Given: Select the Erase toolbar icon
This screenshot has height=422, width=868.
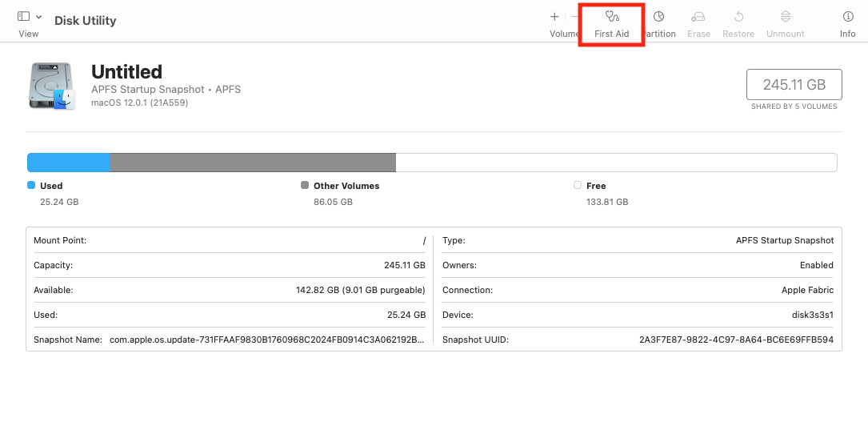Looking at the screenshot, I should [x=698, y=17].
